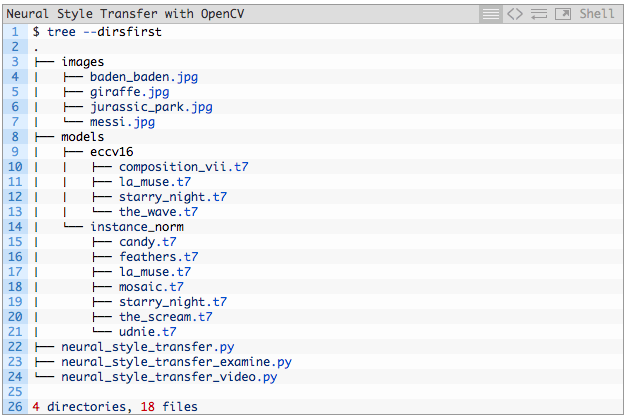This screenshot has width=627, height=417.
Task: Select the_wave.t7 under eccv16
Action: pos(158,212)
